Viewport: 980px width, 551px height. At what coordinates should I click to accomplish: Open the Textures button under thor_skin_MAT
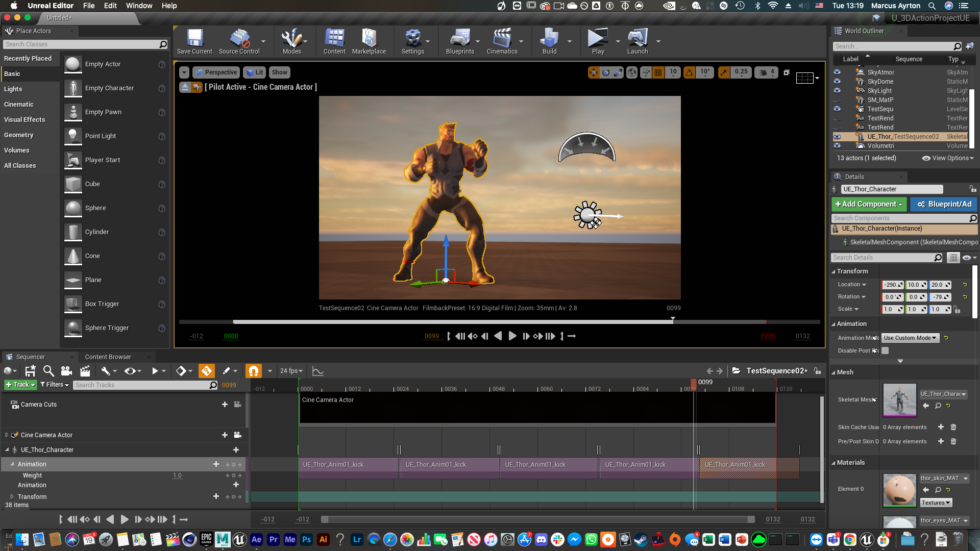(936, 503)
